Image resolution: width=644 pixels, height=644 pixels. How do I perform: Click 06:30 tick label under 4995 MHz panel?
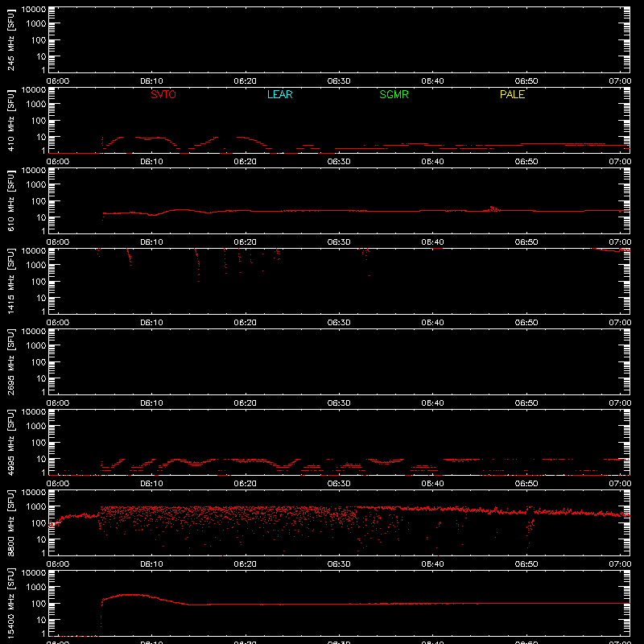point(339,484)
